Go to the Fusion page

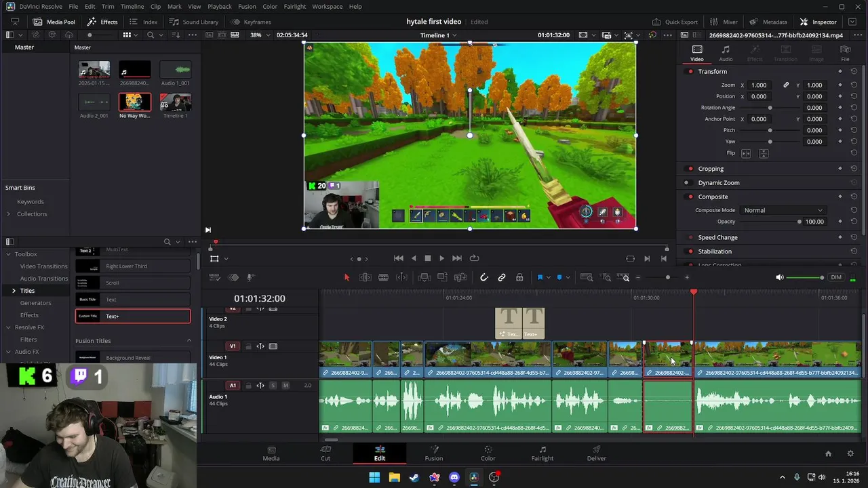point(434,453)
